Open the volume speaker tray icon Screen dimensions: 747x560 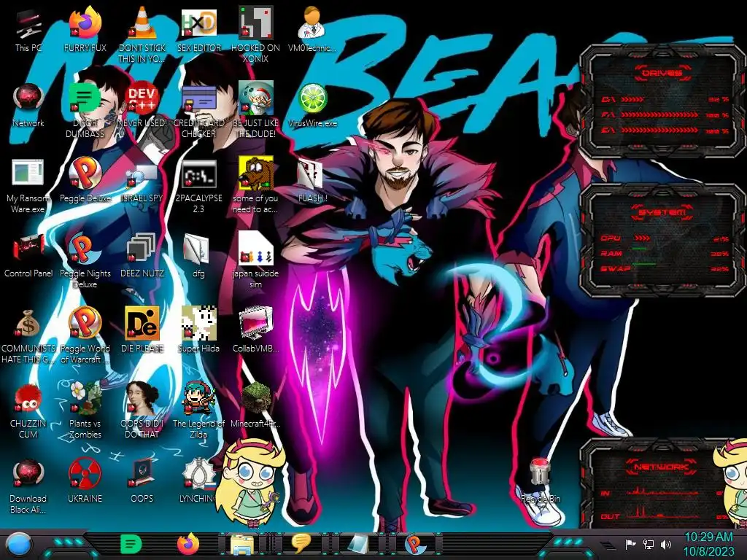(x=665, y=544)
